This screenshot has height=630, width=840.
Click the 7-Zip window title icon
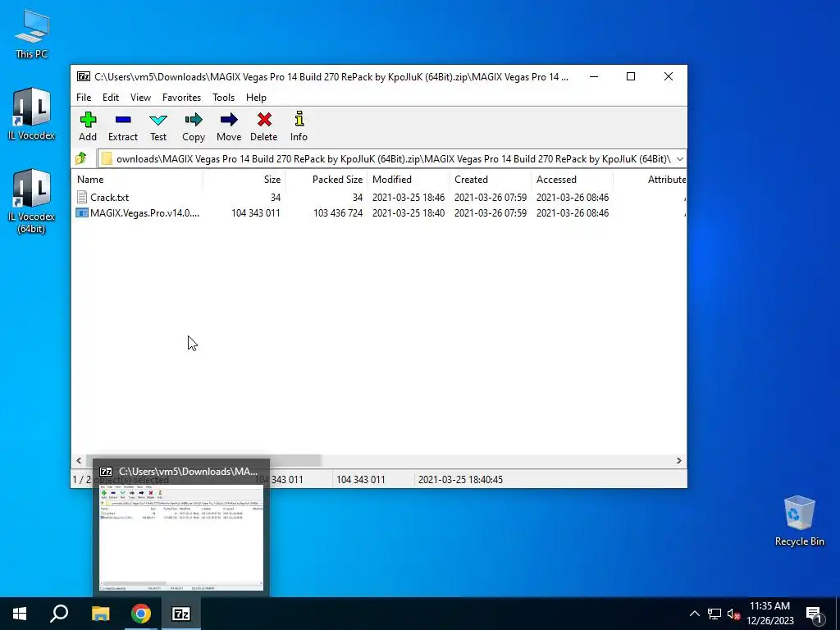pyautogui.click(x=84, y=76)
